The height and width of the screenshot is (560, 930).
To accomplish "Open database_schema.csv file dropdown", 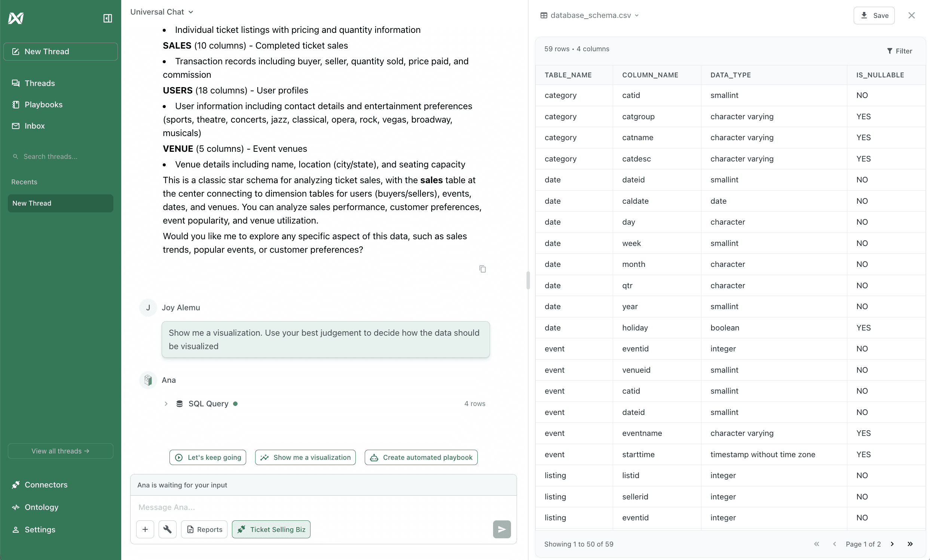I will coord(591,15).
